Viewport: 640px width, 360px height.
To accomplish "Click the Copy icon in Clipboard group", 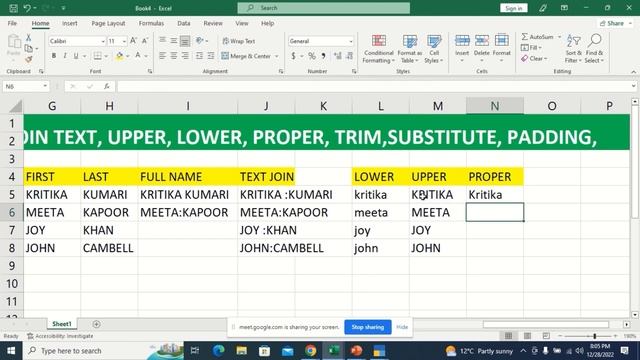I will point(29,49).
